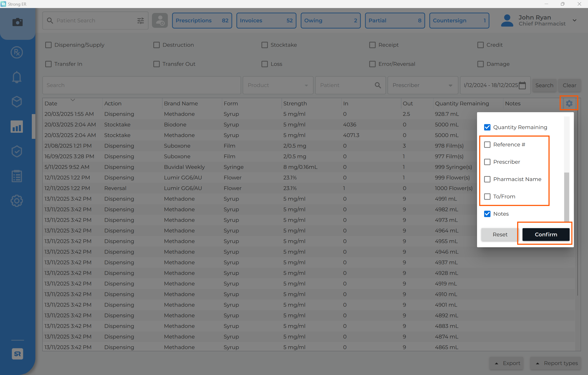Open patient search filter sliders icon
This screenshot has height=375, width=588.
pyautogui.click(x=140, y=21)
